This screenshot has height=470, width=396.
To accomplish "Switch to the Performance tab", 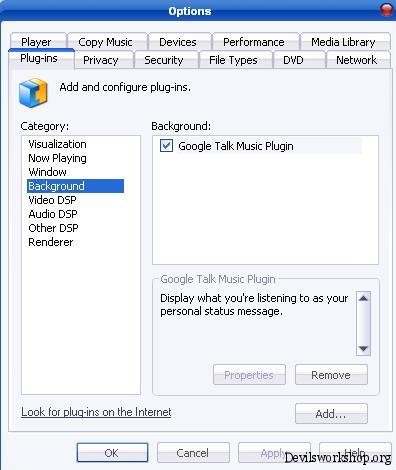I will (x=254, y=42).
